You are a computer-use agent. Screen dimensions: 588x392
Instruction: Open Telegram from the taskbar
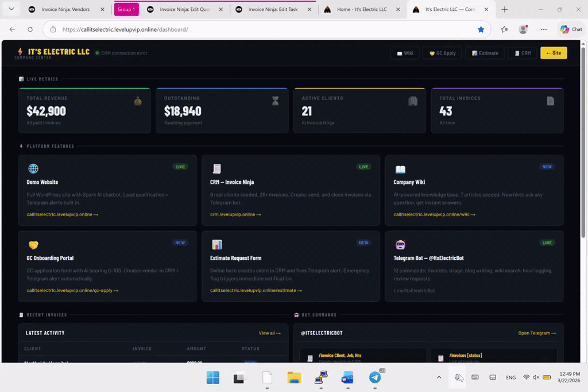(x=375, y=378)
